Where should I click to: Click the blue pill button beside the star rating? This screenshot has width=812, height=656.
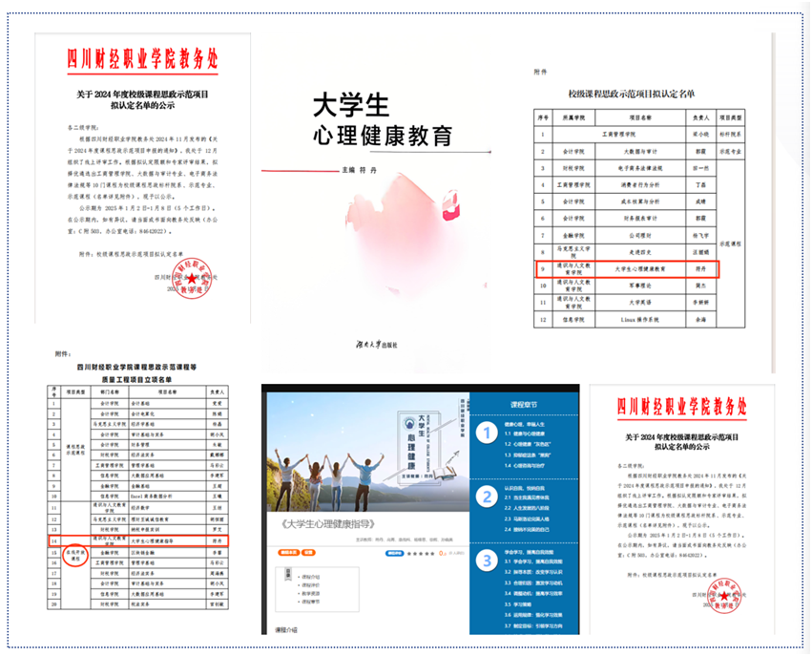point(395,554)
